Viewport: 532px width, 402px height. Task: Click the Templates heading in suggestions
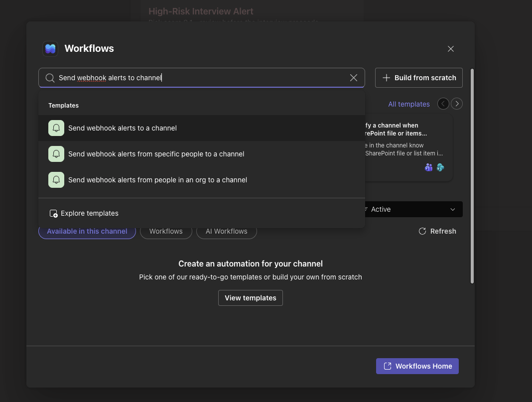point(63,106)
